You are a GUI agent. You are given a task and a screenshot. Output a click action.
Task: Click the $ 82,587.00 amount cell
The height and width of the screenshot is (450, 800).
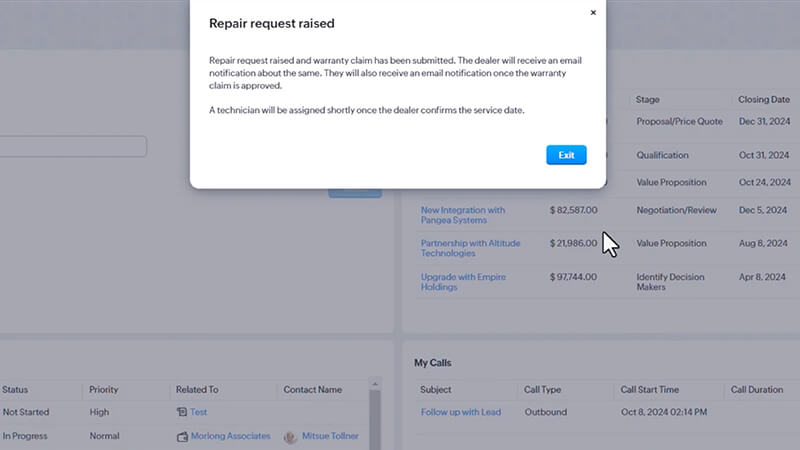click(573, 210)
